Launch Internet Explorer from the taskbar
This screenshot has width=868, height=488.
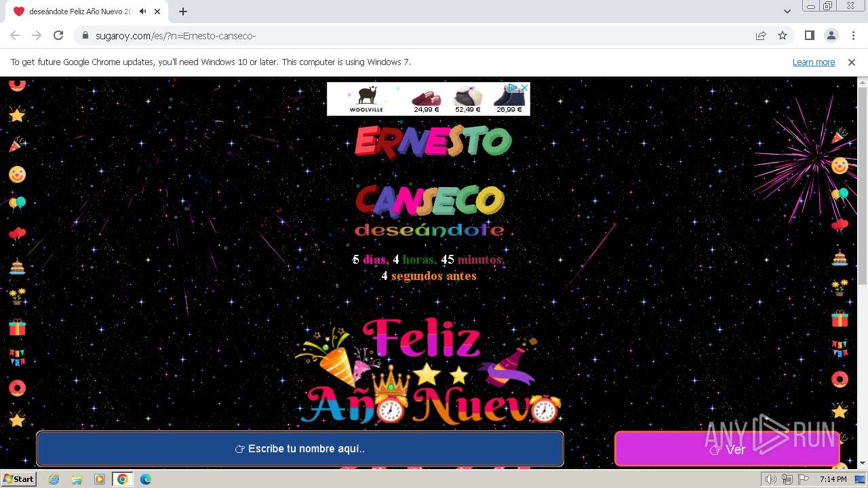click(54, 479)
